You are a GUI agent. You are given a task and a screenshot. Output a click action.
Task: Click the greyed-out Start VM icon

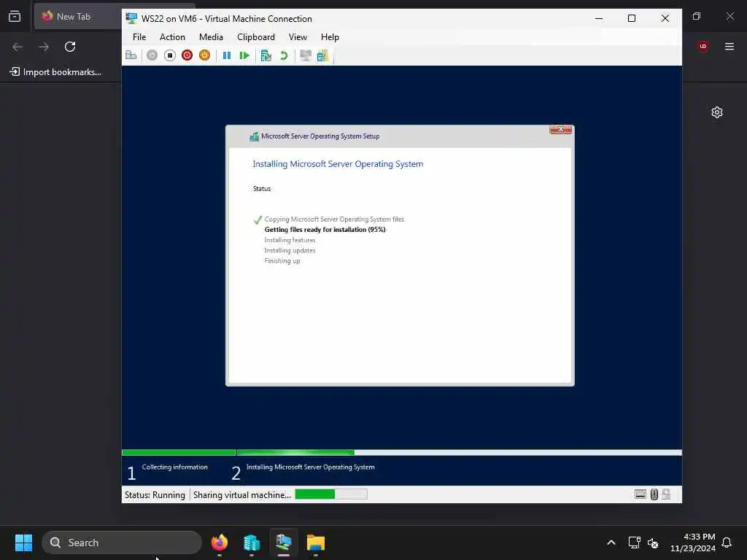click(152, 55)
